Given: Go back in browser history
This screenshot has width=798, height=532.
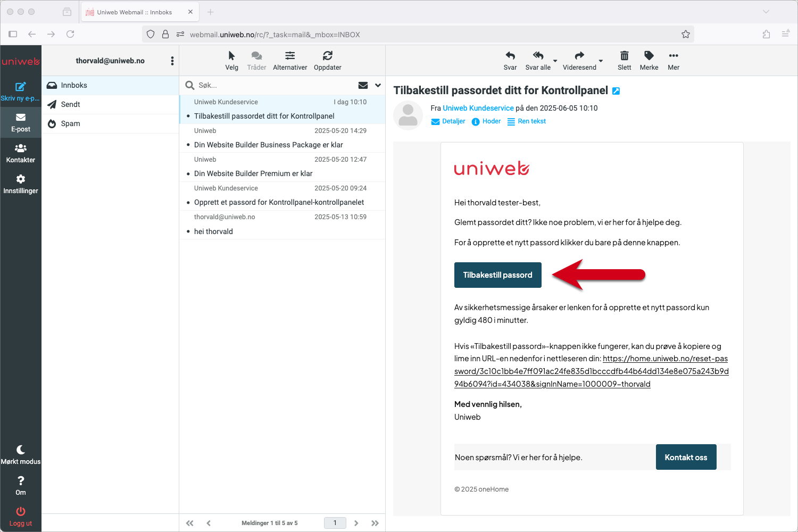Looking at the screenshot, I should pos(32,34).
